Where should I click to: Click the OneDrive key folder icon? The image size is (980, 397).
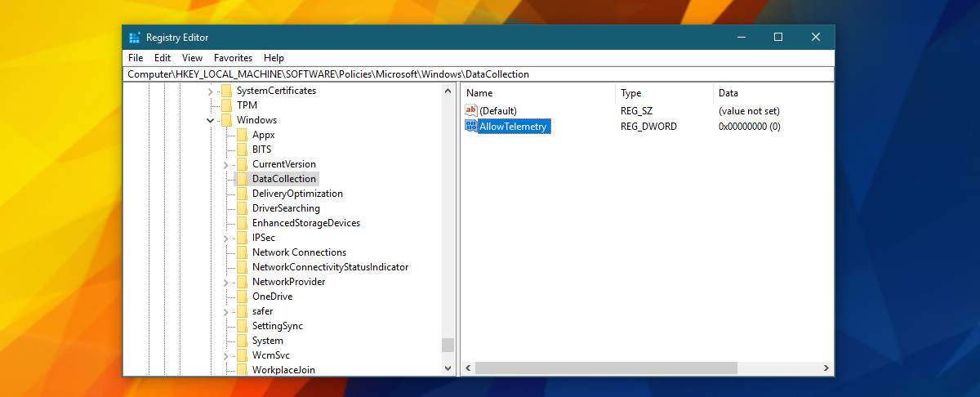pyautogui.click(x=242, y=297)
